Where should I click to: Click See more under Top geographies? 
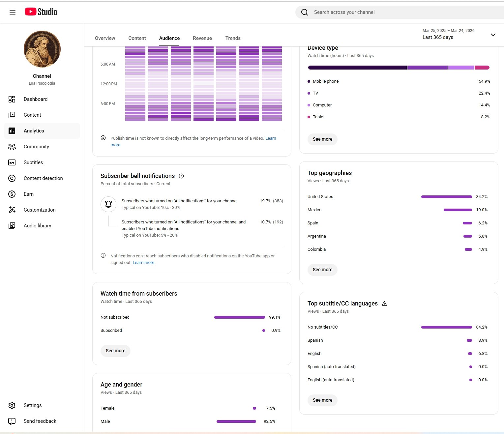322,270
